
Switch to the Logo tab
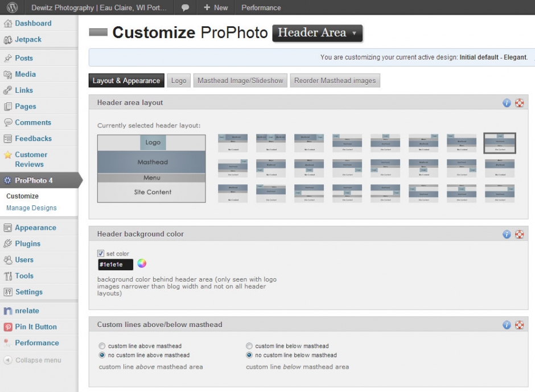[x=179, y=81]
